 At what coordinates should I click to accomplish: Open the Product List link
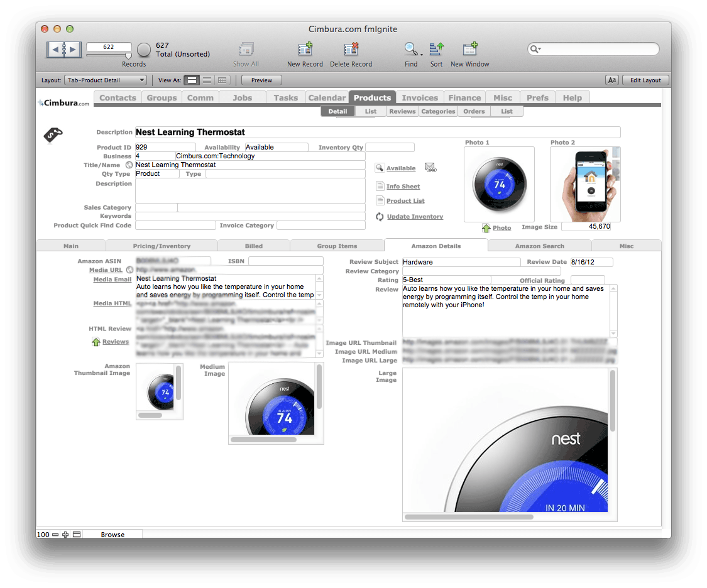point(405,201)
